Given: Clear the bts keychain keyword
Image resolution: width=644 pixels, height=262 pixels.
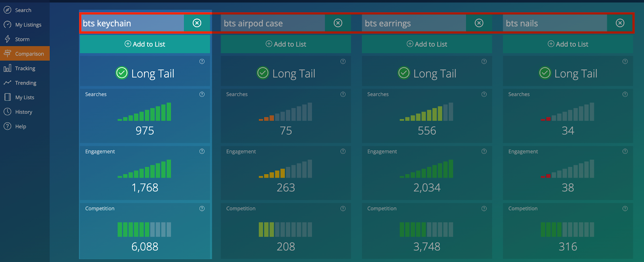Looking at the screenshot, I should (x=197, y=23).
